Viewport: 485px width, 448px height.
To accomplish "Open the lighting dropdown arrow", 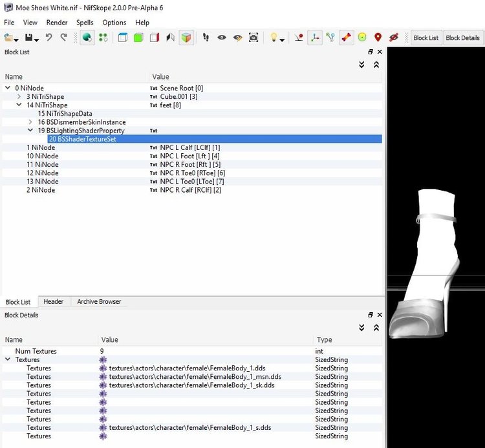I will click(282, 40).
